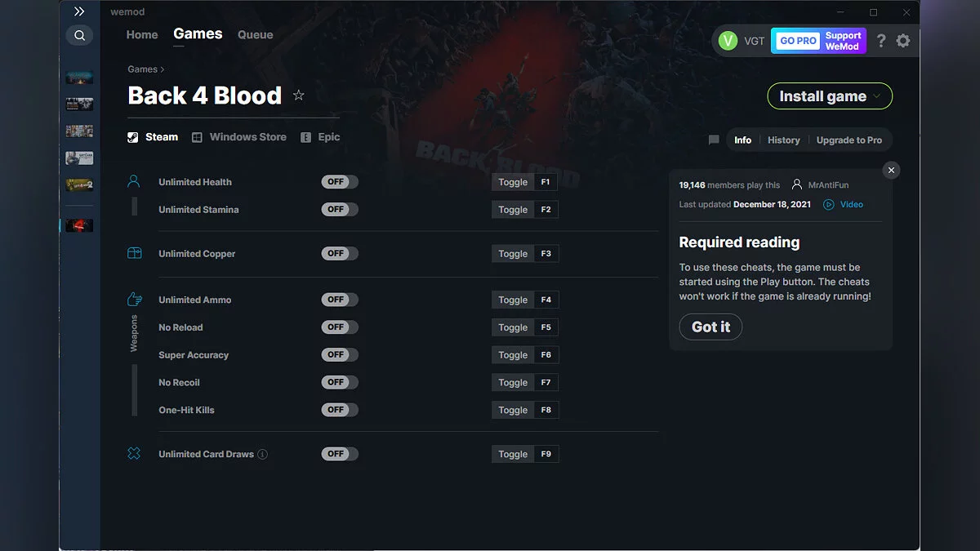Expand the sidebar with the double-chevron

(79, 11)
